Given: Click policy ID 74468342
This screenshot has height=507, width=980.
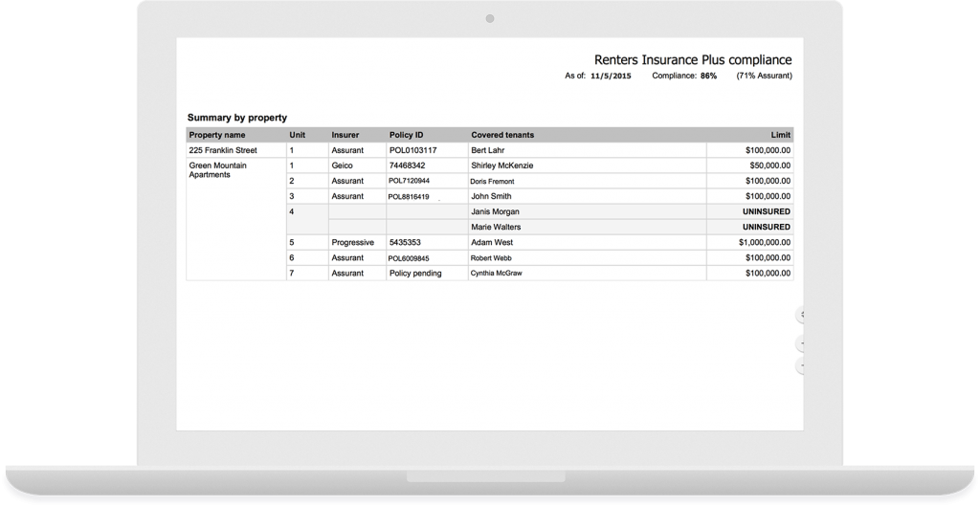Looking at the screenshot, I should (407, 165).
